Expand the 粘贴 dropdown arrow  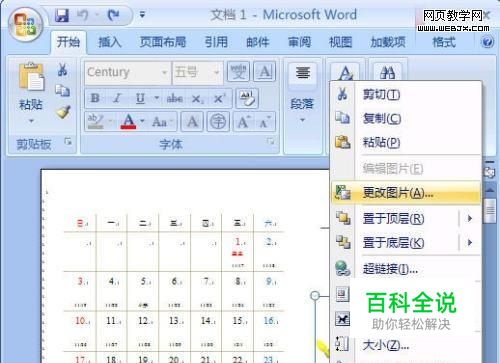coord(31,121)
